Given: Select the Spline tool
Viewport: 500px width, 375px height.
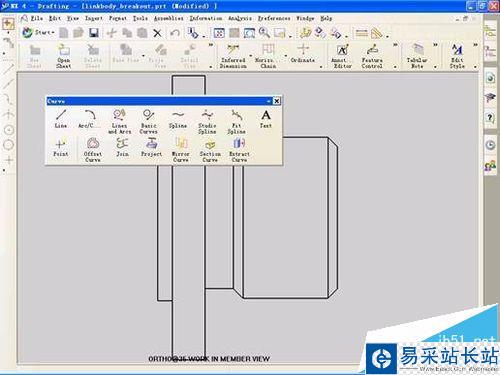Looking at the screenshot, I should 178,119.
